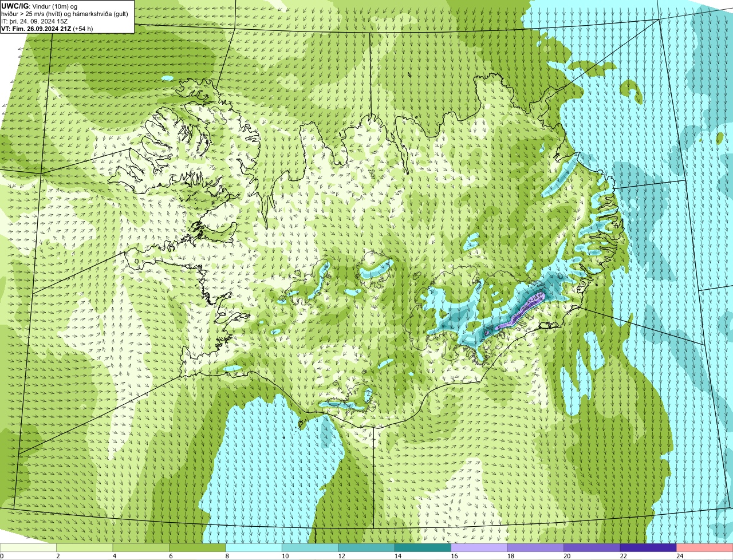This screenshot has width=733, height=560.
Task: Click the 0–2 m/s pale yellow legend swatch
Action: [x=28, y=547]
